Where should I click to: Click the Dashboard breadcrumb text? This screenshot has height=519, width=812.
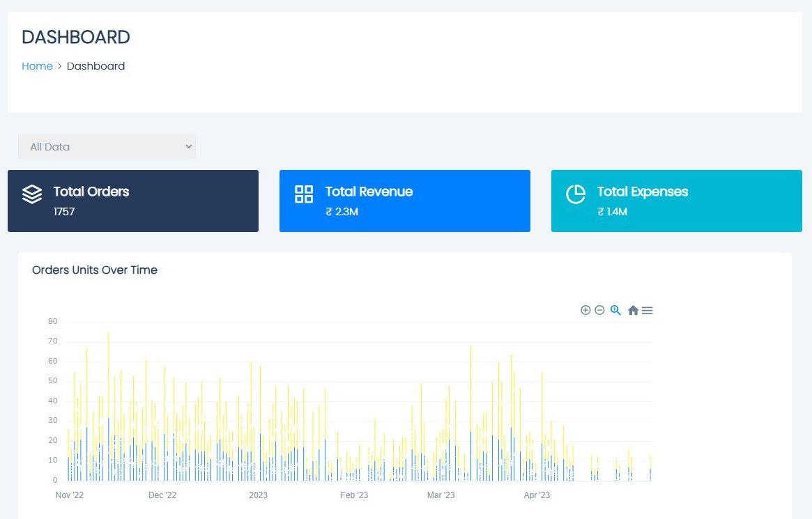tap(95, 66)
